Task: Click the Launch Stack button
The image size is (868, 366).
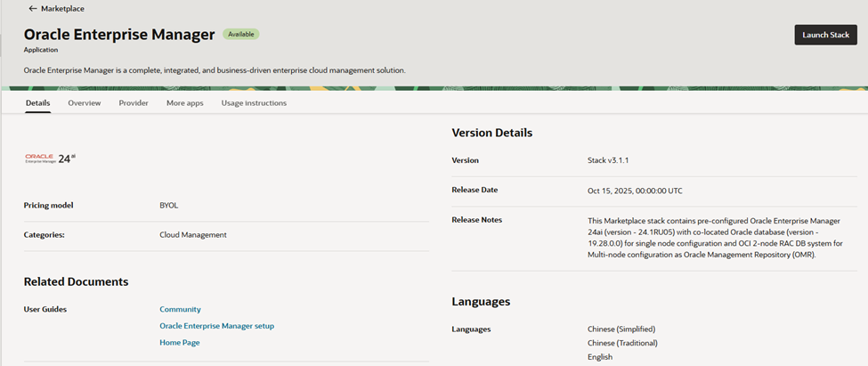Action: [825, 35]
